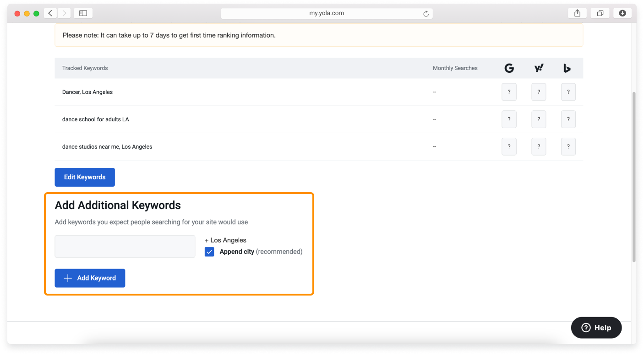The image size is (644, 355).
Task: Go back to the previous page
Action: point(50,13)
